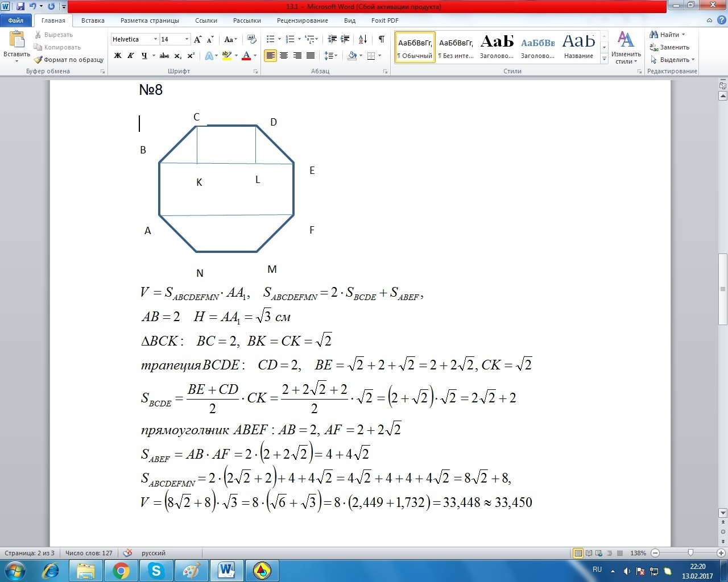Increase paragraph indent
Screen dimensions: 728x582
point(346,39)
